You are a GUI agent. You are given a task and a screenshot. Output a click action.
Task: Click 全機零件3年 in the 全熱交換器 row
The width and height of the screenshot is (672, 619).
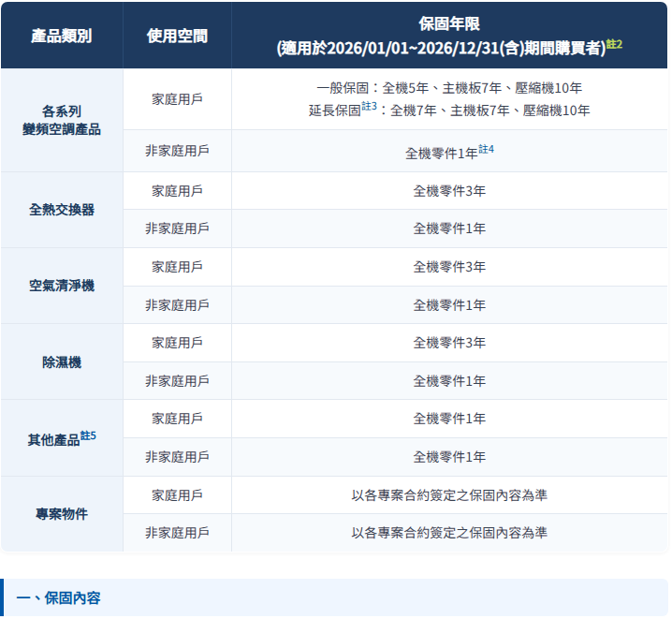(449, 191)
